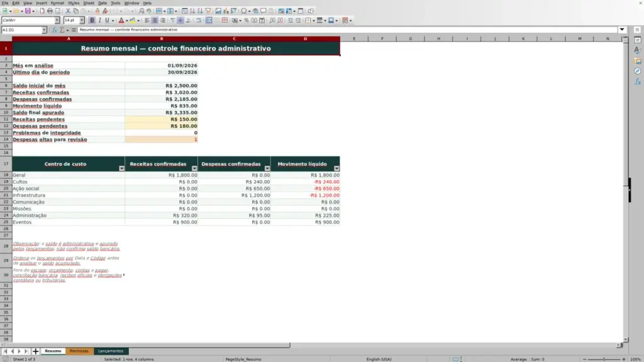Adjust the zoom slider in status bar
Screen dimensions: 644x362
point(604,359)
